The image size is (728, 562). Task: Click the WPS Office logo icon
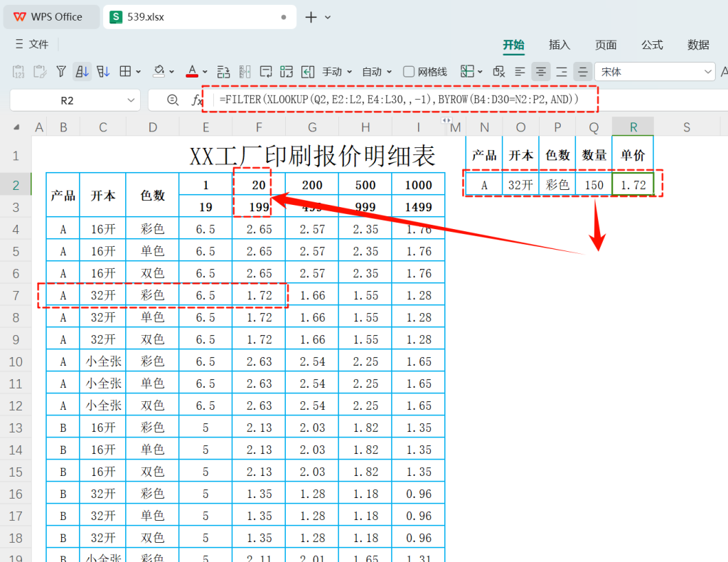(19, 17)
